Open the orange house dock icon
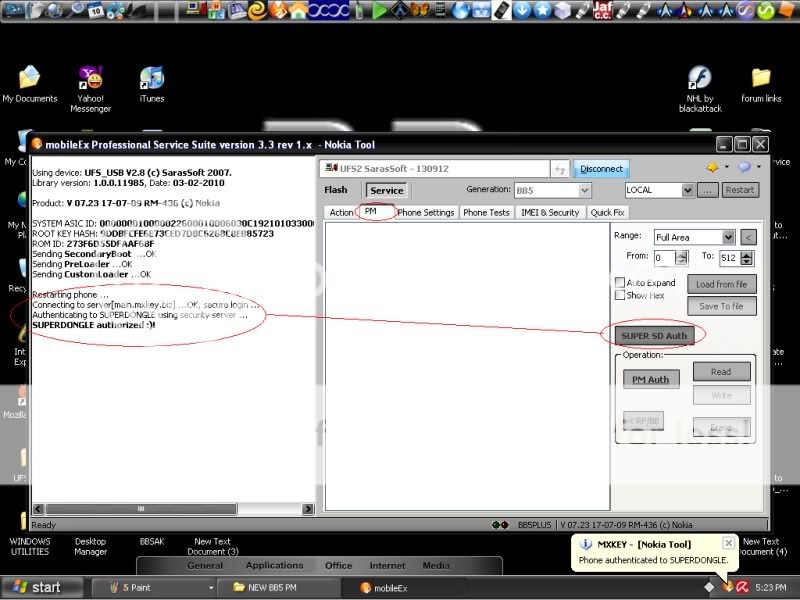 [x=298, y=10]
